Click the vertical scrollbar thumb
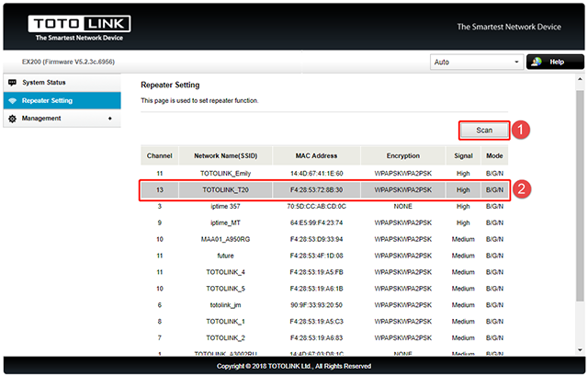Image resolution: width=588 pixels, height=376 pixels. 580,195
